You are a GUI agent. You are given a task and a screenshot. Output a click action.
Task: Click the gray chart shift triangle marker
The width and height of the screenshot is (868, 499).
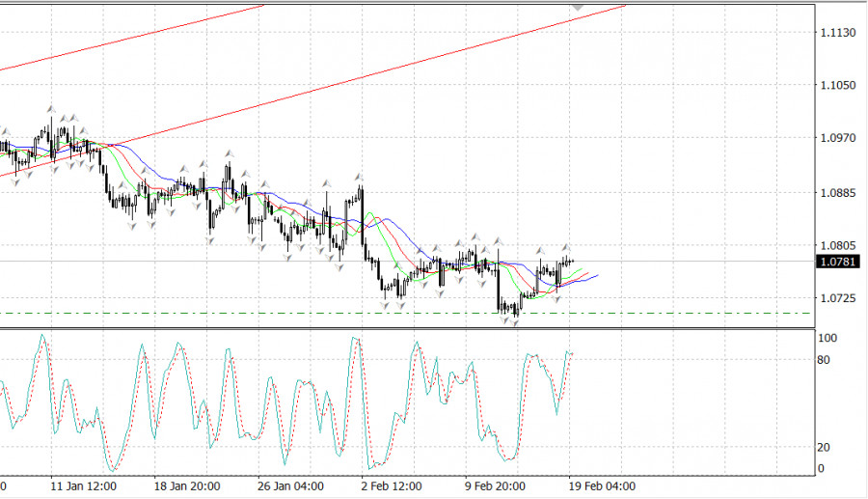coord(578,8)
